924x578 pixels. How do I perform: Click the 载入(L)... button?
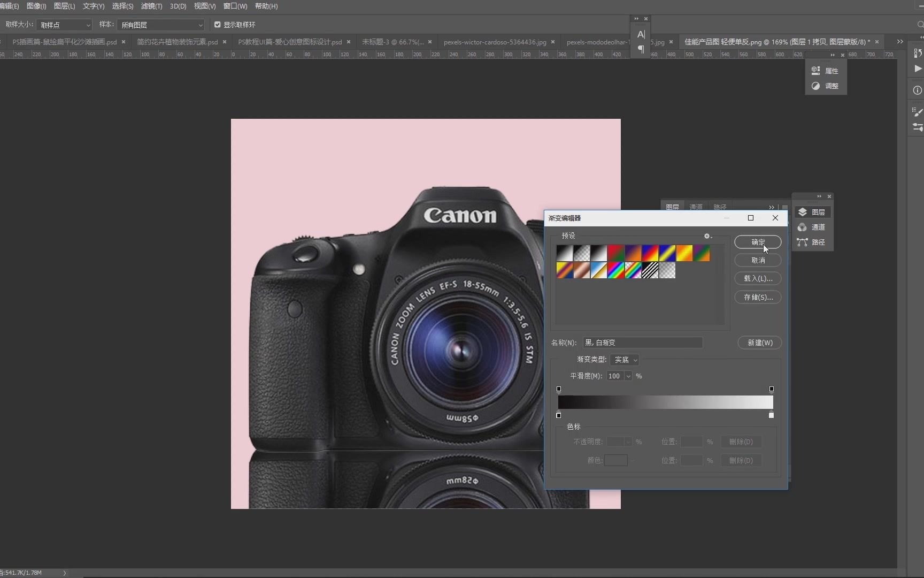pos(758,278)
